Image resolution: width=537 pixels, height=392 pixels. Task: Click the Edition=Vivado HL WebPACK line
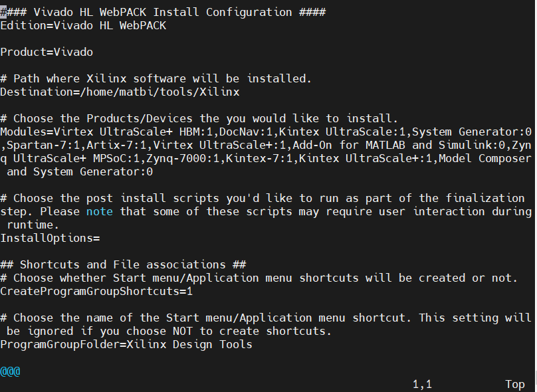[x=83, y=25]
